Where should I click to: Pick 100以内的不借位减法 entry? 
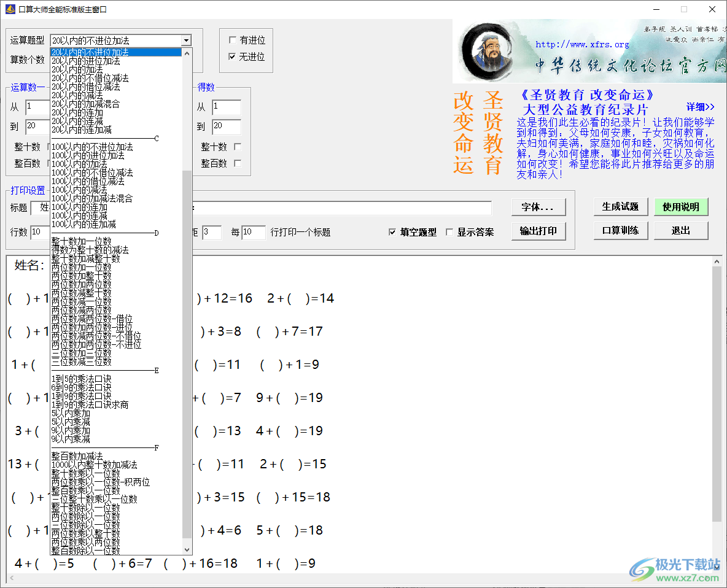pos(116,172)
